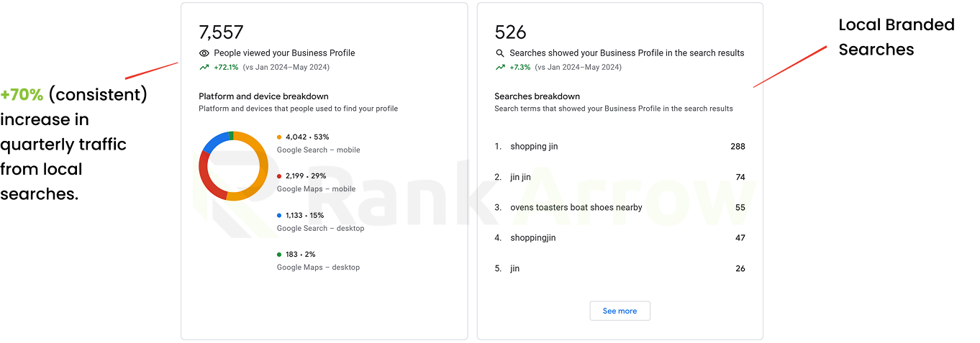The image size is (980, 343).
Task: Click the "Google Search – mobile" legend label
Action: [318, 150]
